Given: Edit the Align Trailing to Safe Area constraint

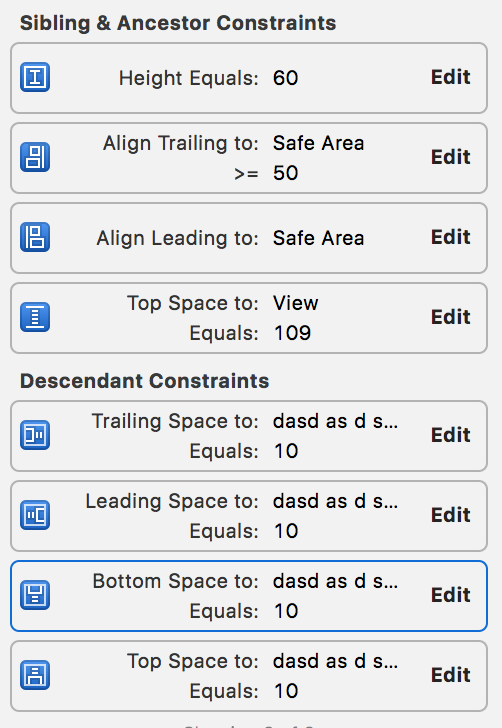Looking at the screenshot, I should pos(450,157).
